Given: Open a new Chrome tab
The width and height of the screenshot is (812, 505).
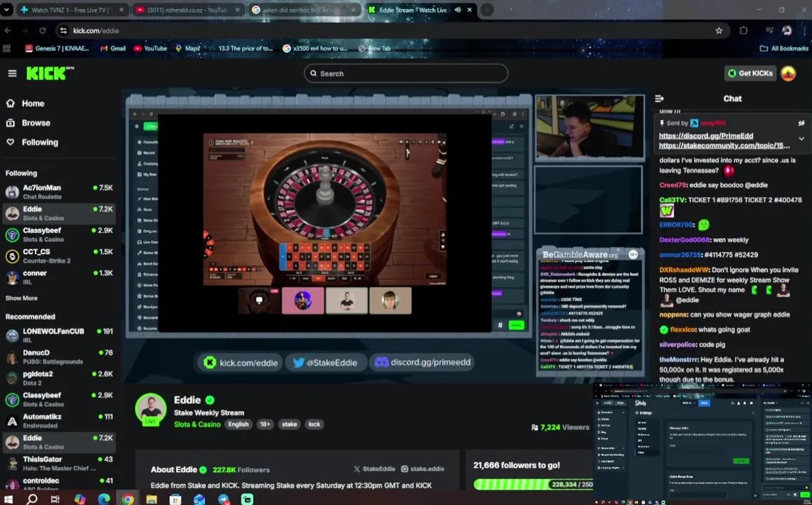Looking at the screenshot, I should (486, 10).
